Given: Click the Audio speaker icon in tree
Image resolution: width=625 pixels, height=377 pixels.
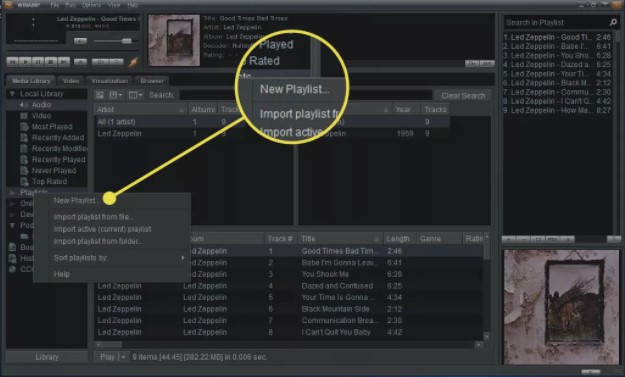Looking at the screenshot, I should click(24, 105).
